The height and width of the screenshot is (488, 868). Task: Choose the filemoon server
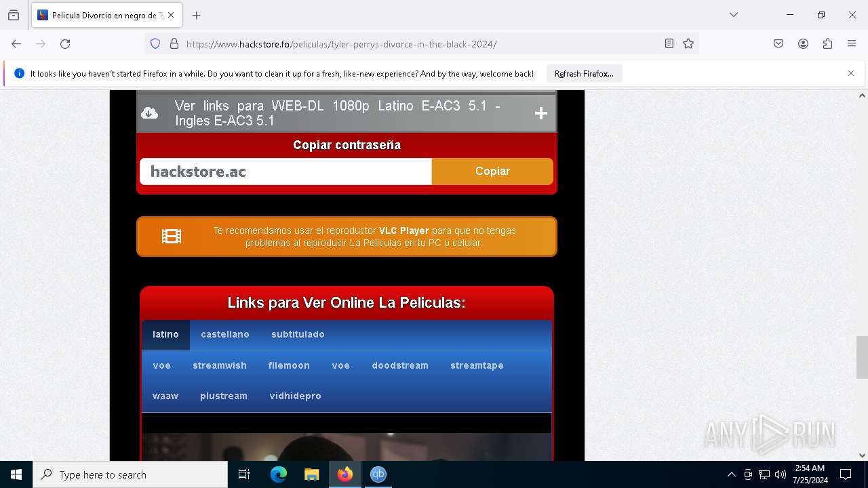[x=289, y=365]
